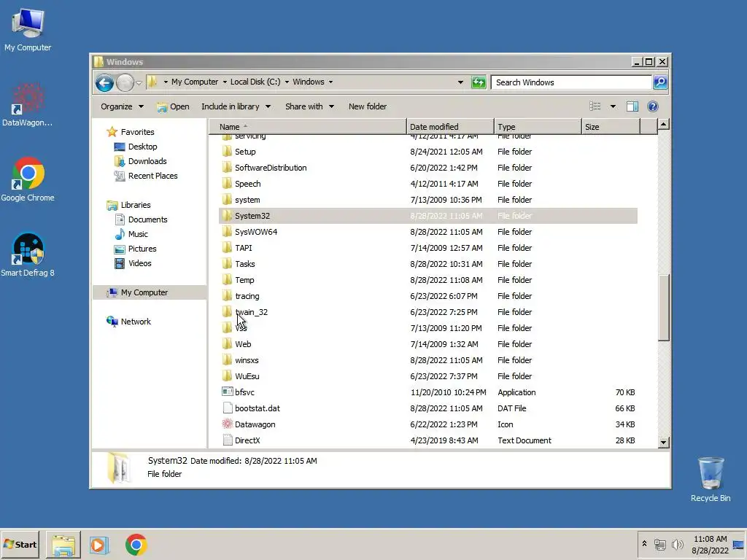Select Downloads under Favorites
This screenshot has width=747, height=560.
tap(147, 161)
